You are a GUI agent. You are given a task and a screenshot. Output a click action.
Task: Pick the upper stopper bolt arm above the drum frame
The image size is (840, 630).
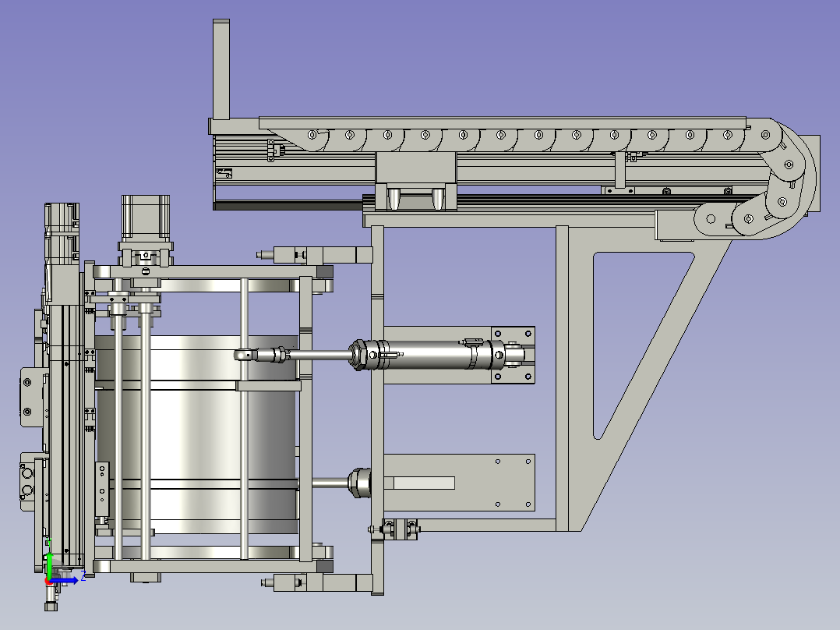tap(315, 254)
